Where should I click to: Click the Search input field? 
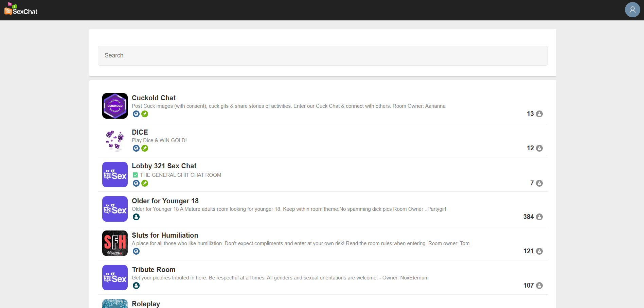[322, 56]
